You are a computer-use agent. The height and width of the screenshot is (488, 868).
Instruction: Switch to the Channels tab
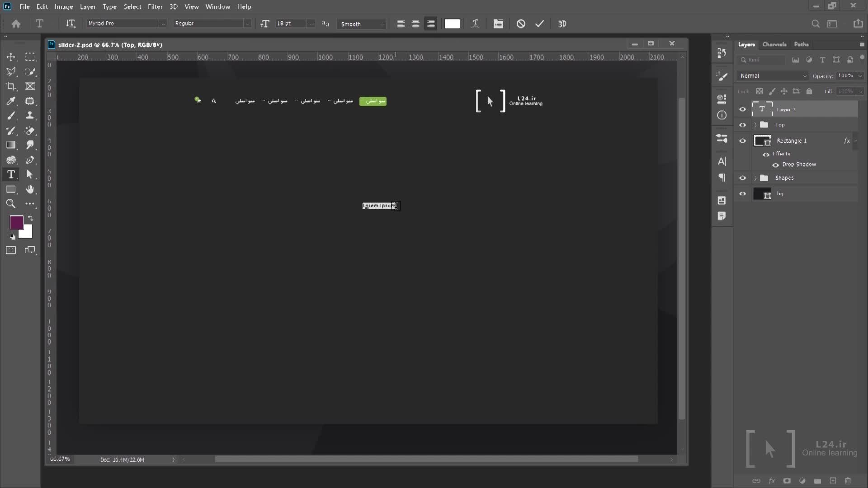coord(774,44)
